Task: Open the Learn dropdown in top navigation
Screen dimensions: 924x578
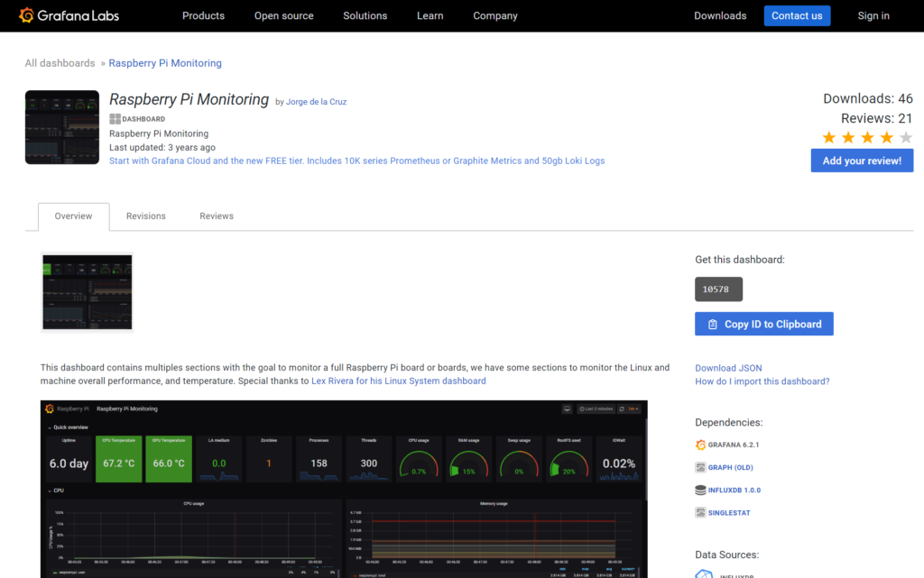Action: point(430,15)
